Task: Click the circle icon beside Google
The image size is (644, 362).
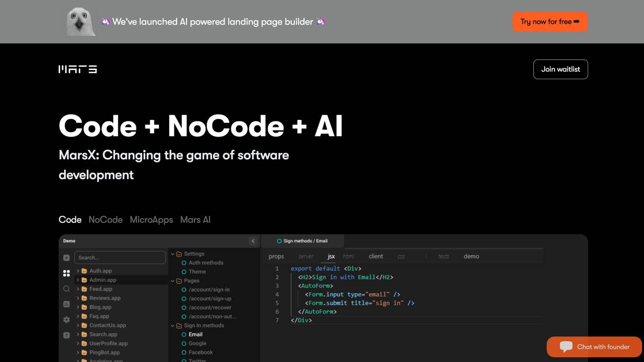Action: (184, 344)
